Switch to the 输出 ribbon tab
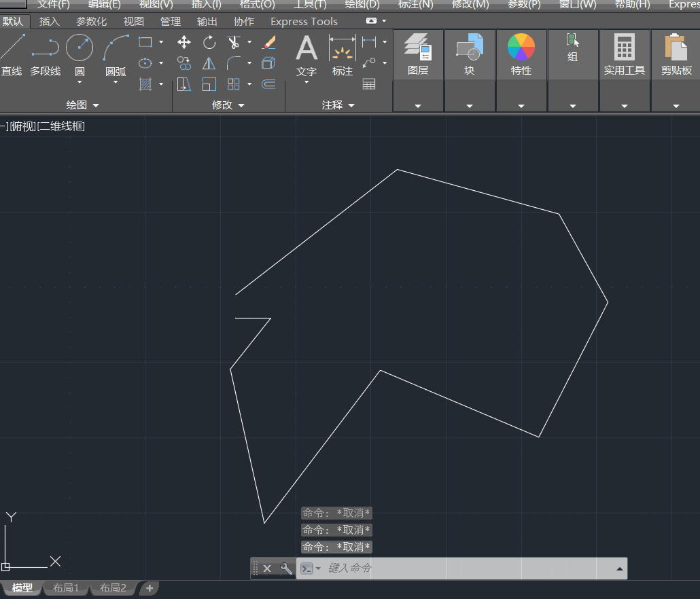This screenshot has height=599, width=700. (x=207, y=22)
